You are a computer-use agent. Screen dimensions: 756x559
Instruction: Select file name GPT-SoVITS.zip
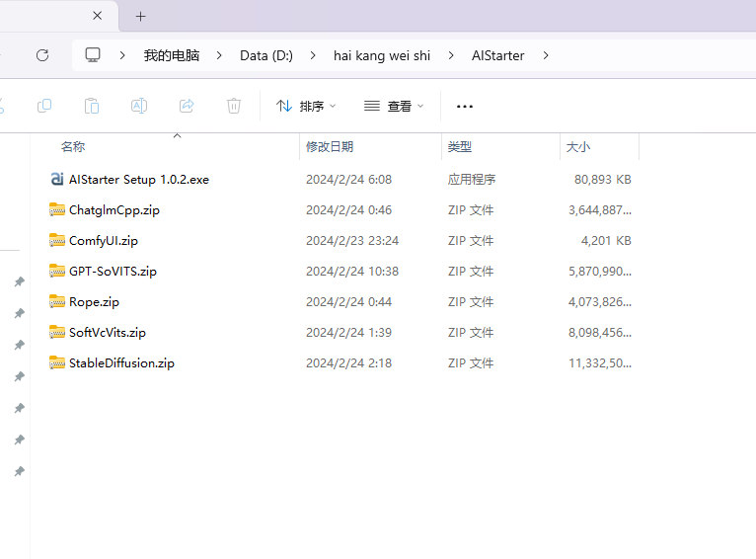pyautogui.click(x=113, y=272)
